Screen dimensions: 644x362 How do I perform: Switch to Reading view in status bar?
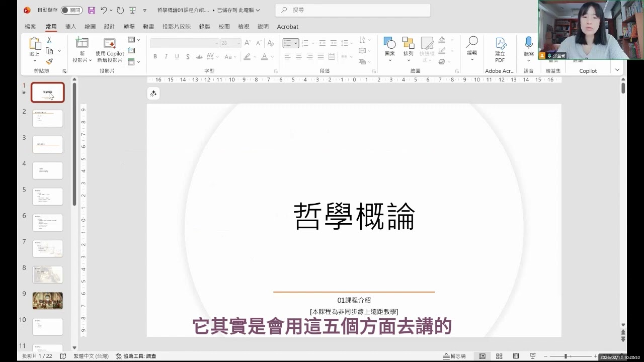point(516,356)
